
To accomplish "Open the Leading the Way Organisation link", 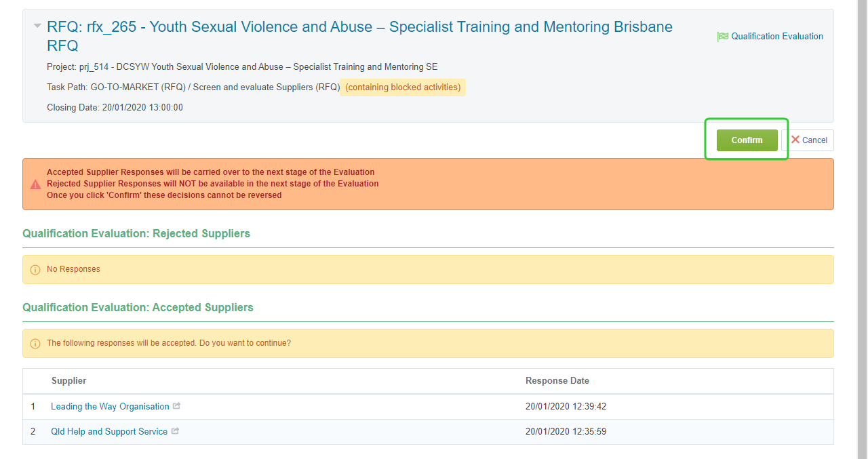I will click(110, 407).
